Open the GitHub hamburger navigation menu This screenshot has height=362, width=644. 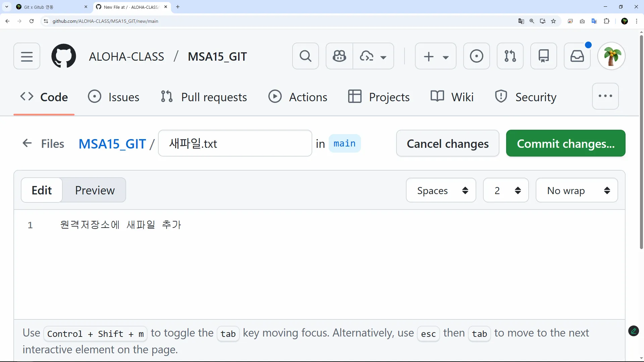27,56
